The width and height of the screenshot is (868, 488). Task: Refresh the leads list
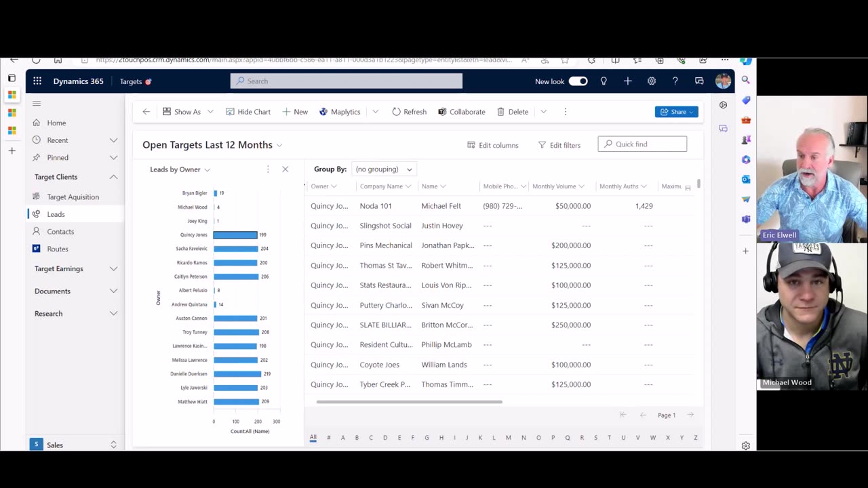(410, 112)
